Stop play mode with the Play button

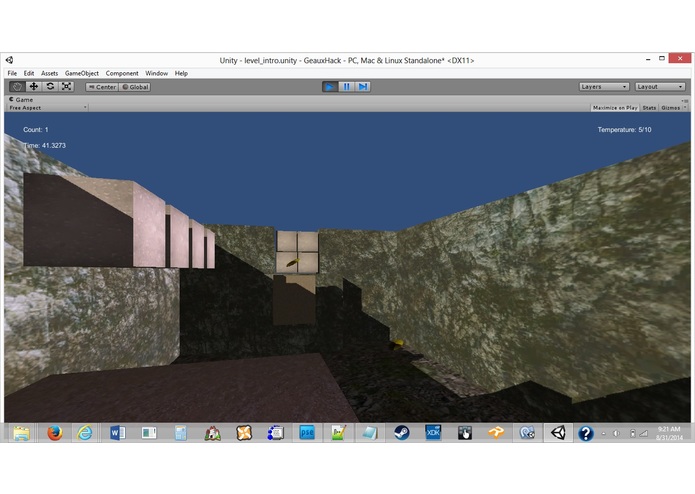(x=329, y=86)
